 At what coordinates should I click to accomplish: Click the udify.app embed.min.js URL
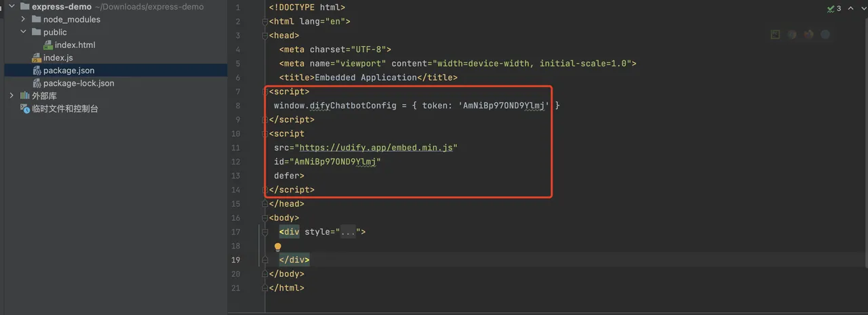376,148
